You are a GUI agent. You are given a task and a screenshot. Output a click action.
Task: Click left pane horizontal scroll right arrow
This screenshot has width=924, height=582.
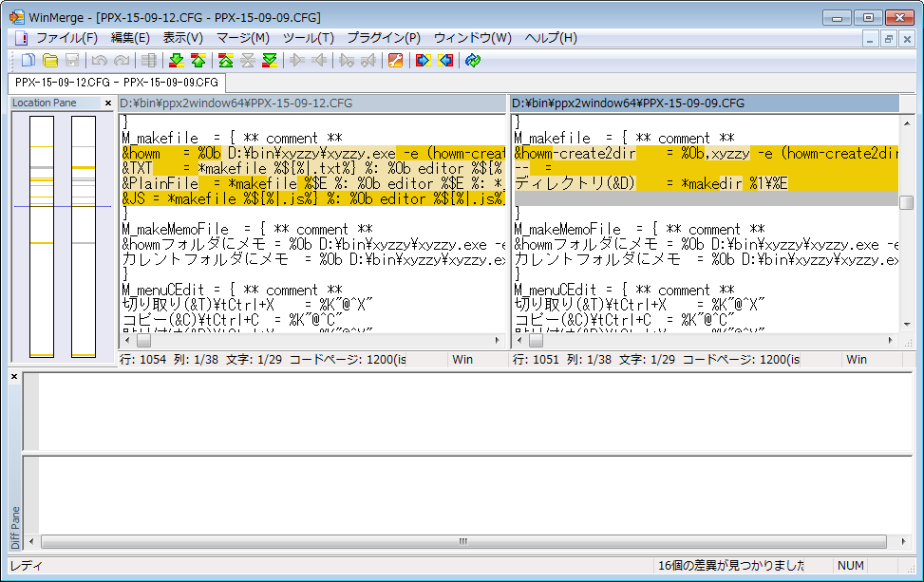click(x=498, y=341)
